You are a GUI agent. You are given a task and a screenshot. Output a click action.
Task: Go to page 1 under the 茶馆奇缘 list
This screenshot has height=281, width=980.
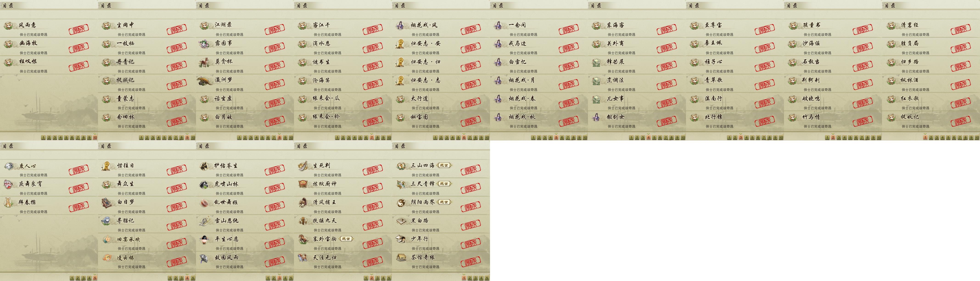(464, 278)
